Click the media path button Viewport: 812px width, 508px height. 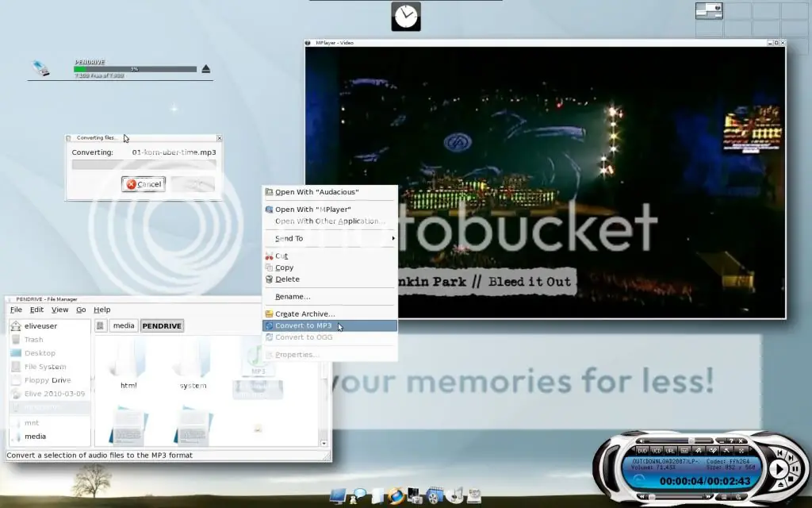[x=124, y=325]
